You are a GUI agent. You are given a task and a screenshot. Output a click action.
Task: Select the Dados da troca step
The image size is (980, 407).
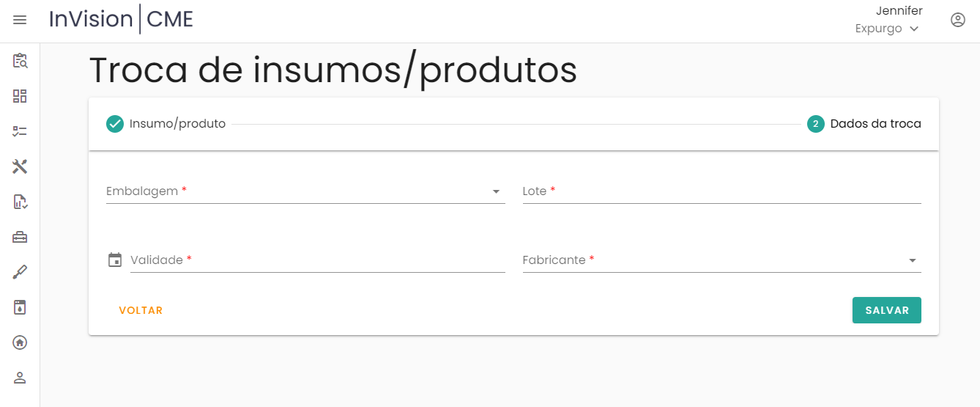(x=864, y=124)
